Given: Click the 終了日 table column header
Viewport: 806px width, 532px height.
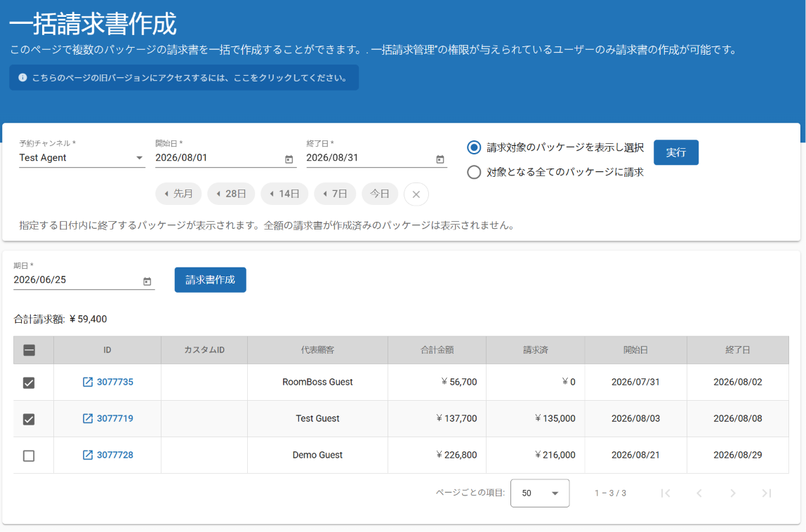Looking at the screenshot, I should click(x=738, y=350).
